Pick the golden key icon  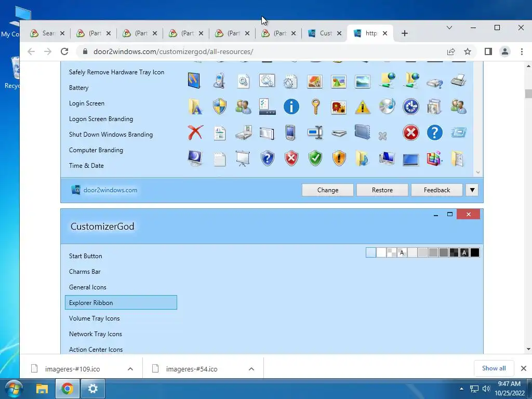pos(315,107)
